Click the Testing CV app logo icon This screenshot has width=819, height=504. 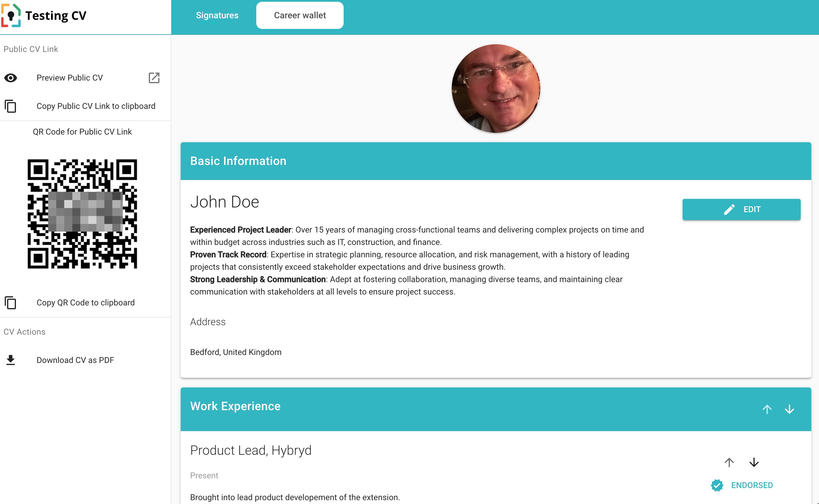[x=12, y=15]
